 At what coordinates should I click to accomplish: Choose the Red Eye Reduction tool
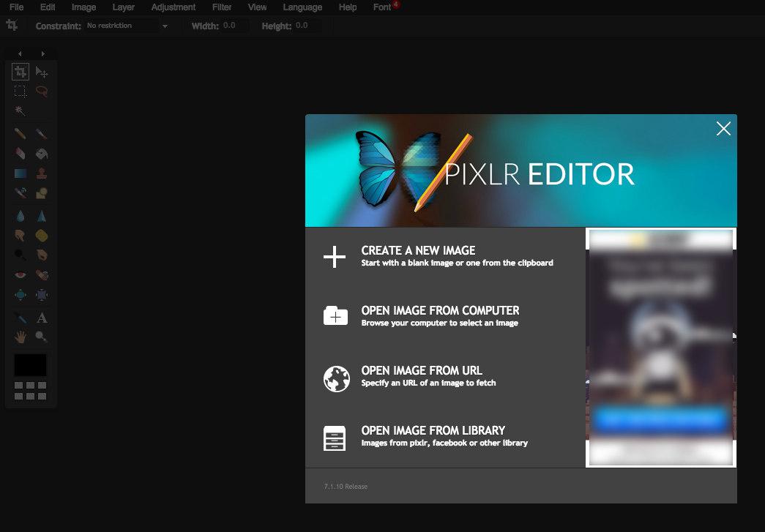(x=20, y=275)
